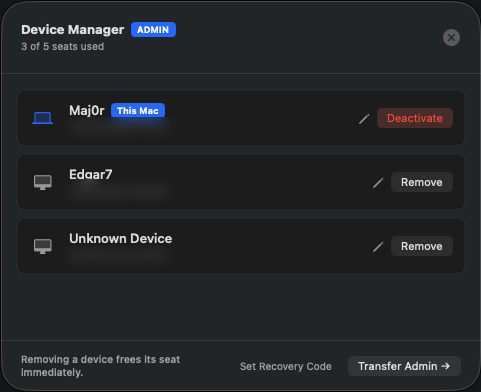Screen dimensions: 481x392
Task: Click the monitor icon beside Unknown Device
Action: click(x=43, y=246)
